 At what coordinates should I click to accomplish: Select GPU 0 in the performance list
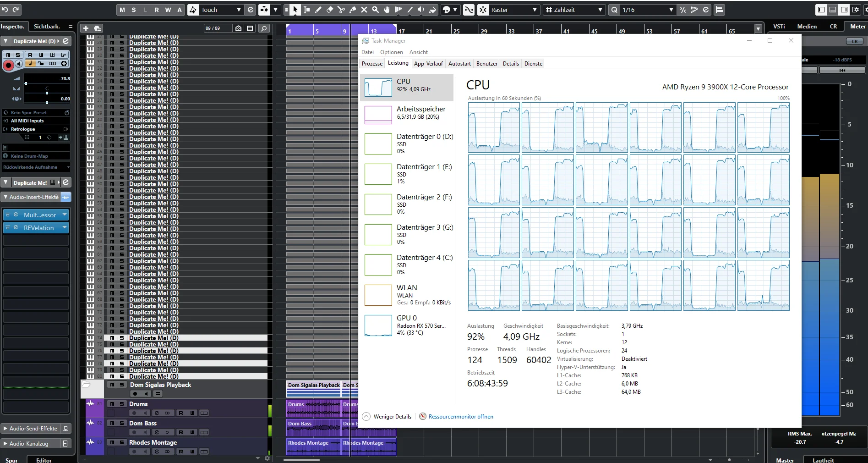click(407, 325)
